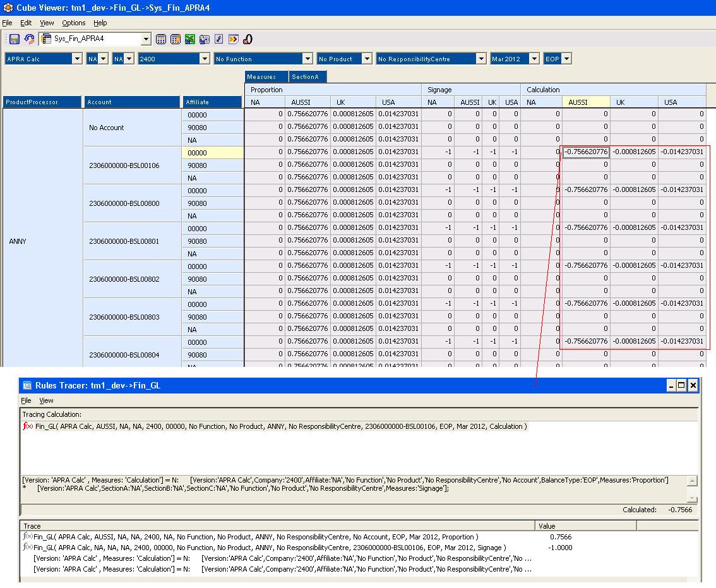Select account 2306000000-BSL00106 row header

coord(133,165)
